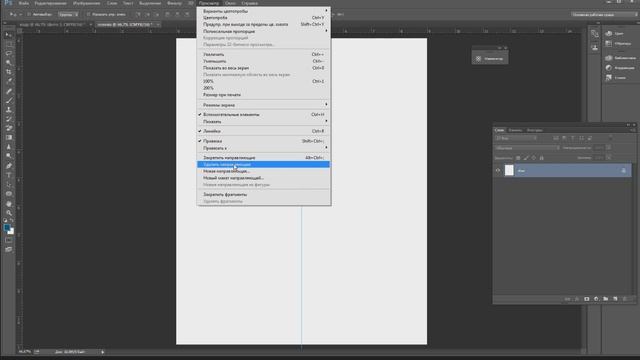Expand the Привязать к submenu
The width and height of the screenshot is (640, 360).
[263, 148]
